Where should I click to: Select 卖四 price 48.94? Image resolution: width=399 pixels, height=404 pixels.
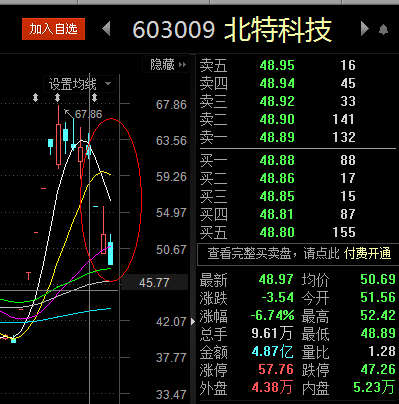[x=277, y=83]
